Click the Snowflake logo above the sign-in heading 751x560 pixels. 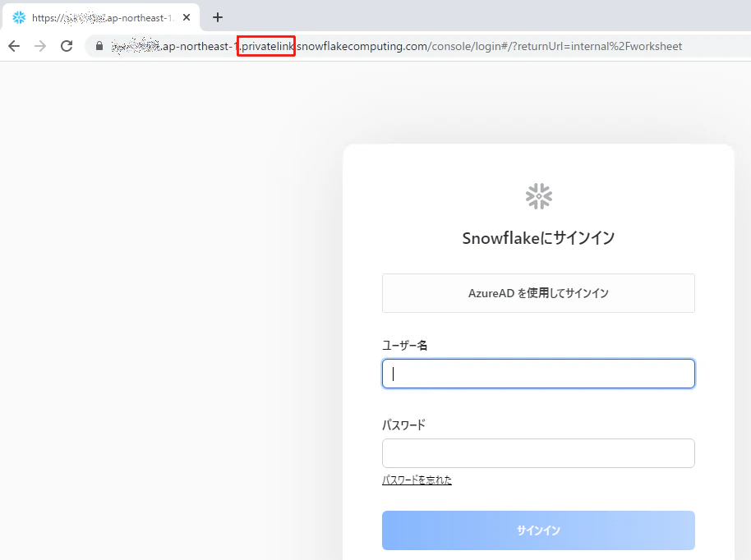tap(539, 196)
